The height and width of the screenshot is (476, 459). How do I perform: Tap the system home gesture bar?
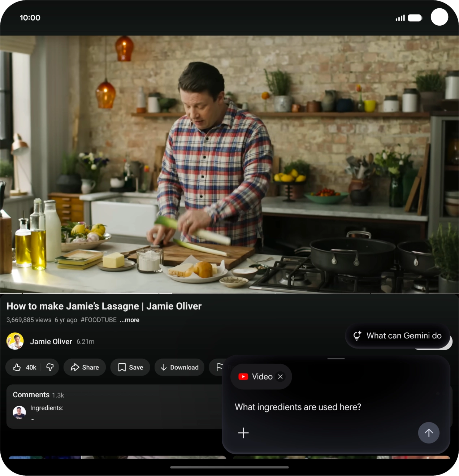coord(229,467)
